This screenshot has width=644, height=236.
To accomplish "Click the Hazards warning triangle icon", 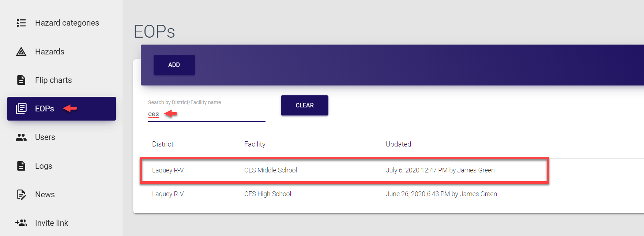I will [21, 52].
